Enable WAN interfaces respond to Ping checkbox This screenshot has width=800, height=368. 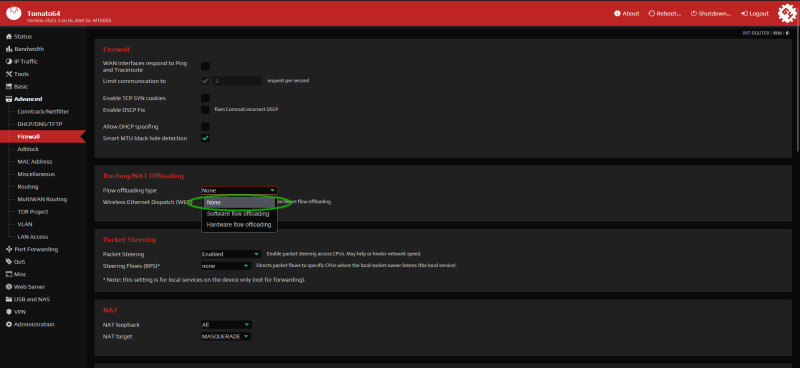coord(205,66)
